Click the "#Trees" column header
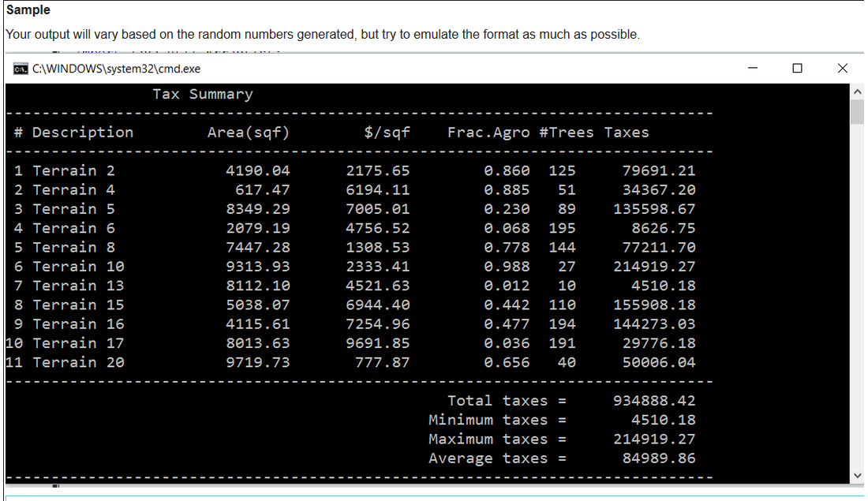The height and width of the screenshot is (501, 868). point(567,133)
